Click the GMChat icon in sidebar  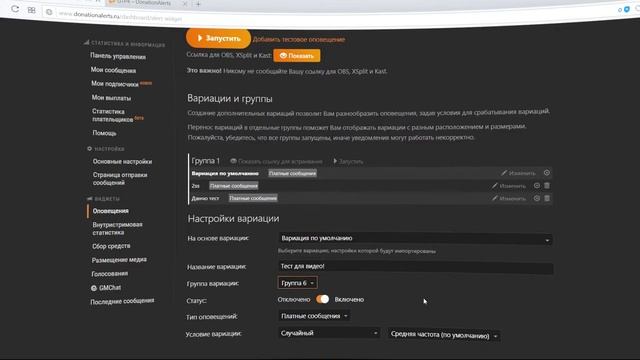[94, 288]
